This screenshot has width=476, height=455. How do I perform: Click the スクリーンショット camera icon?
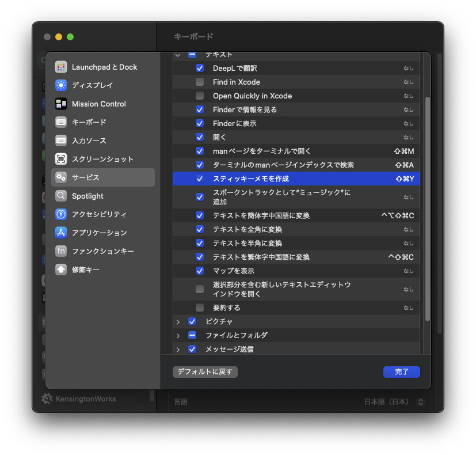pyautogui.click(x=61, y=159)
